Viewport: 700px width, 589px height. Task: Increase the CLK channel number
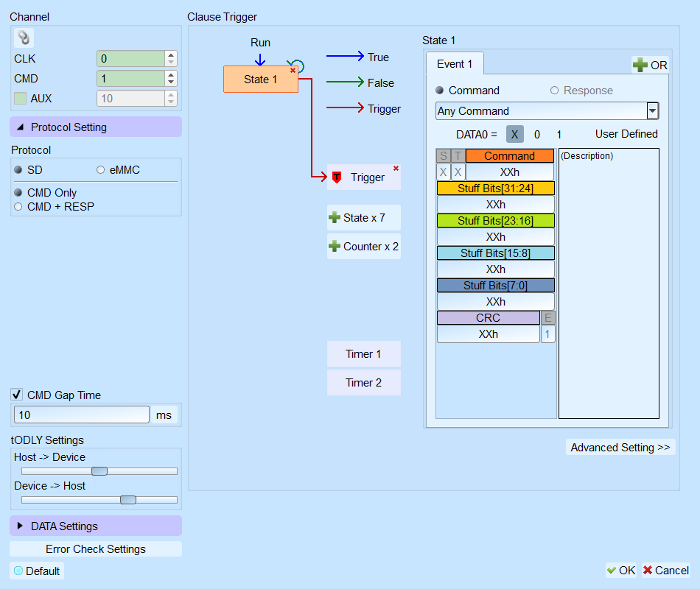(171, 55)
